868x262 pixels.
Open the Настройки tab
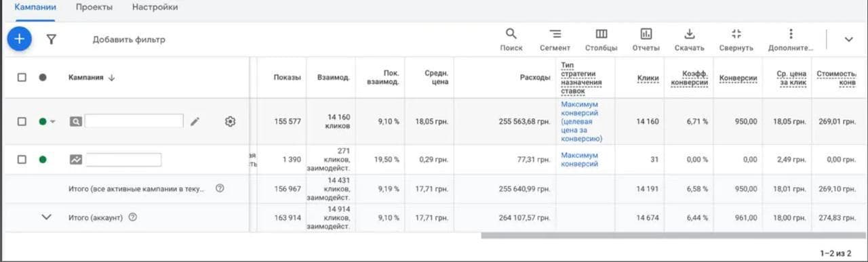click(155, 7)
